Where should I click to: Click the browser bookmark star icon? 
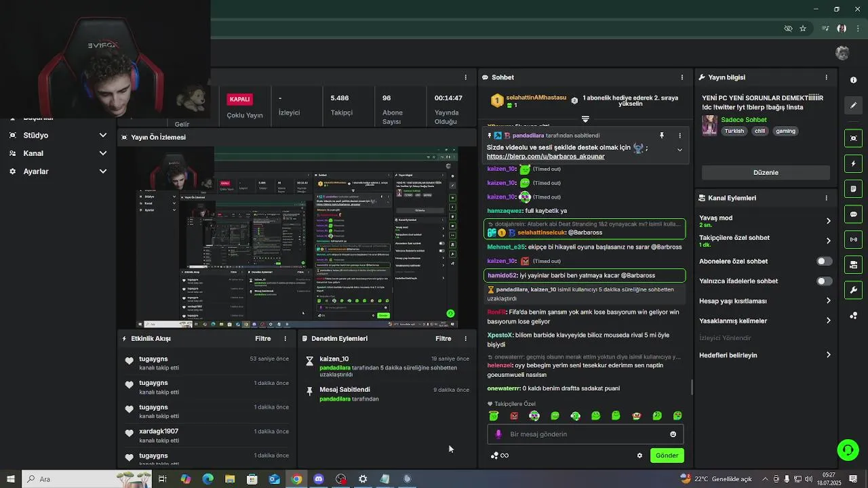point(803,28)
